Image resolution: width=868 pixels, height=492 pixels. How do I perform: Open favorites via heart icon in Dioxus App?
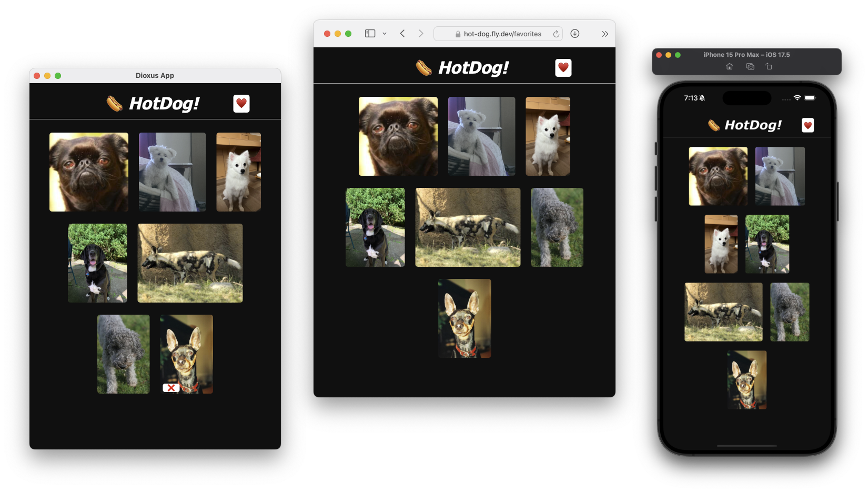click(241, 104)
